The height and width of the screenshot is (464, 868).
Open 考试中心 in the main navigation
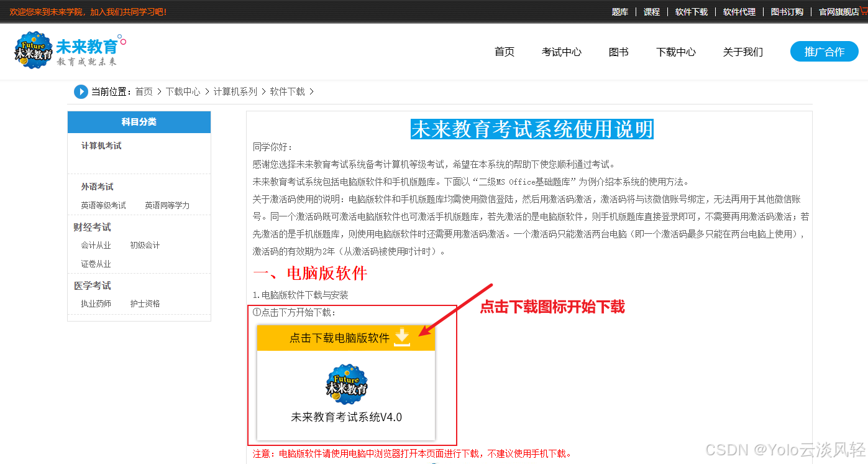tap(562, 52)
